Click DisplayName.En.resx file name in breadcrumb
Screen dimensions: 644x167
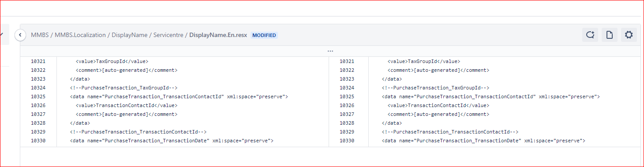click(218, 35)
